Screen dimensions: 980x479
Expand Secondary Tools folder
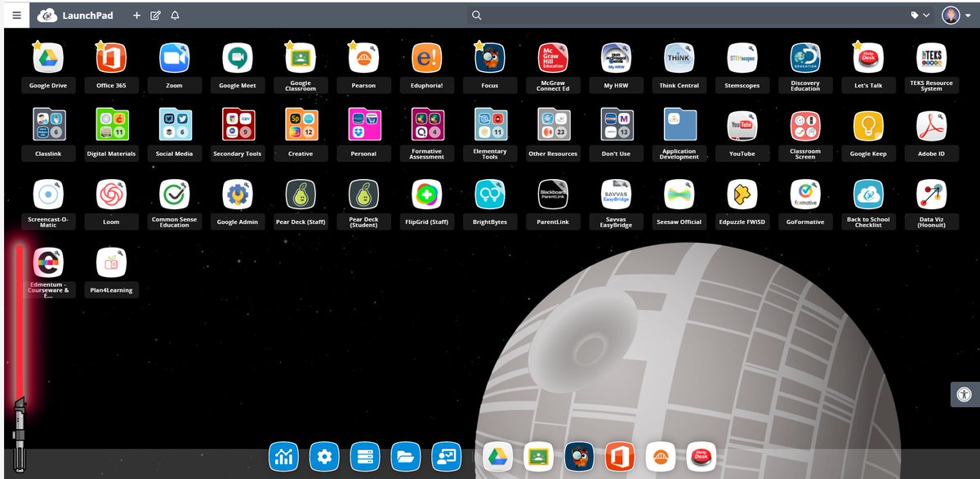pyautogui.click(x=238, y=126)
